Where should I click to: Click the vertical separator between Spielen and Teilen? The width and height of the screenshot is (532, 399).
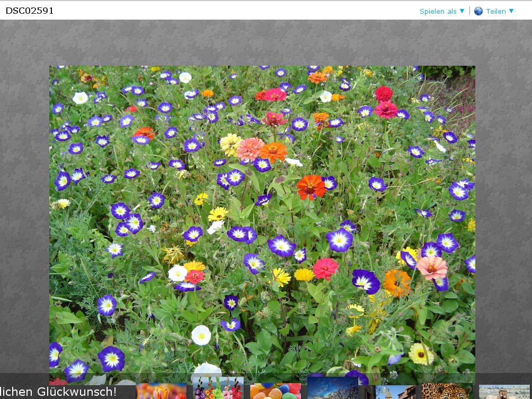pos(469,11)
